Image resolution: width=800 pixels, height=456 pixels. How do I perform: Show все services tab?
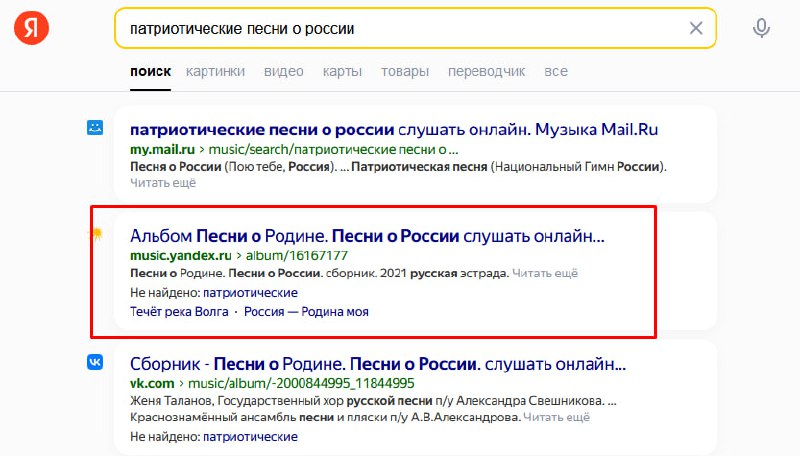click(x=556, y=71)
